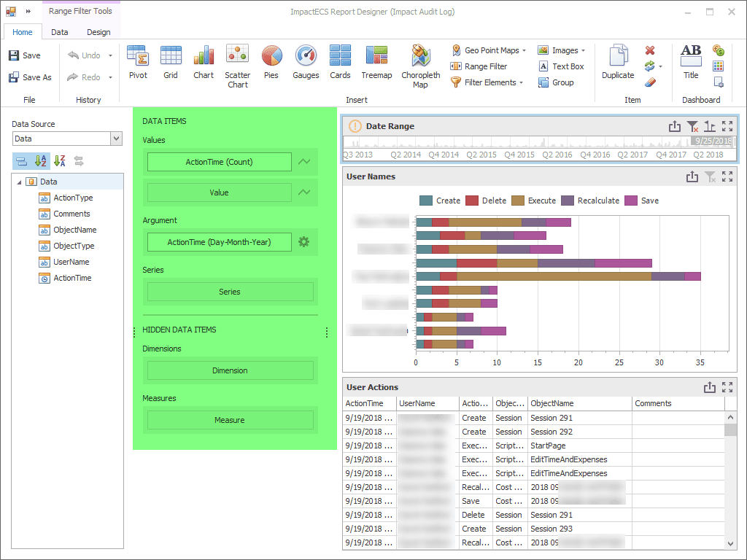Click the hidden Measure placeholder

[x=230, y=420]
